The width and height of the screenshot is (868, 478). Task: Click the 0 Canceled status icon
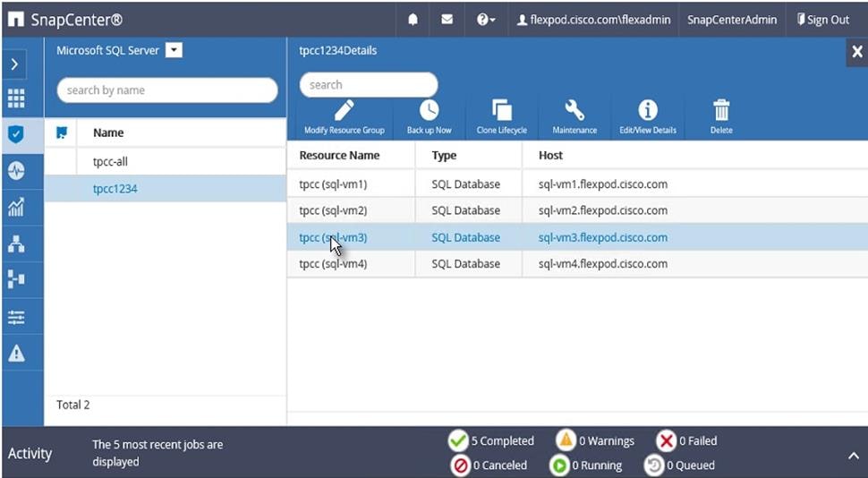point(460,465)
